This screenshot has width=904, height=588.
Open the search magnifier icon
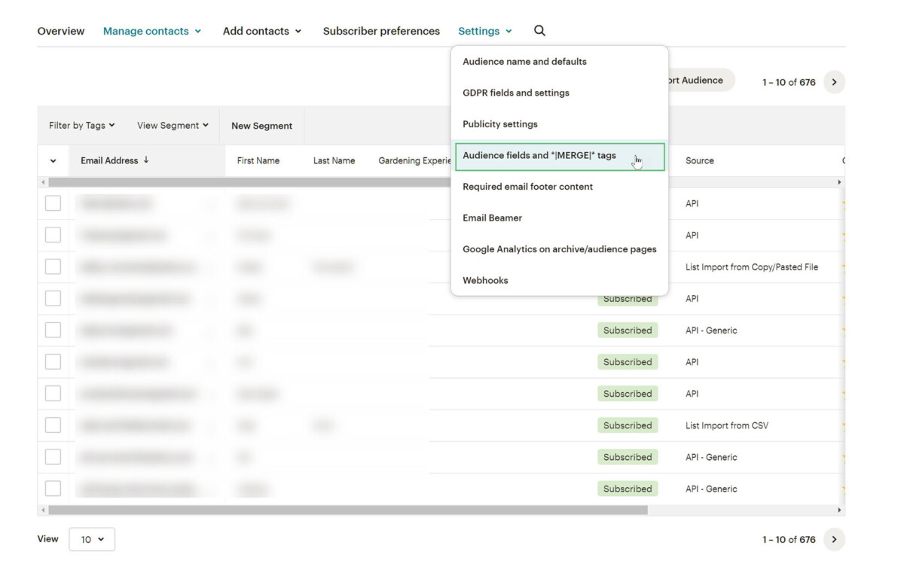539,31
